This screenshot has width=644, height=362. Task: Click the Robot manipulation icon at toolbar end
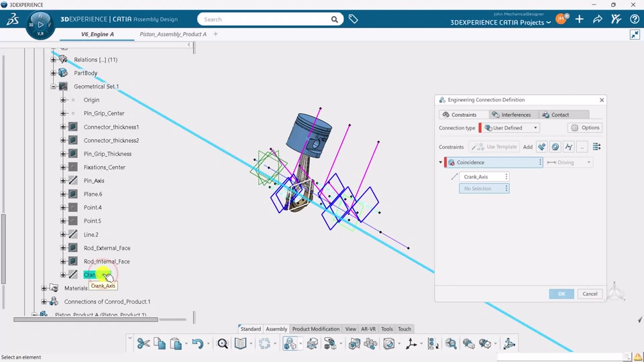(x=509, y=343)
